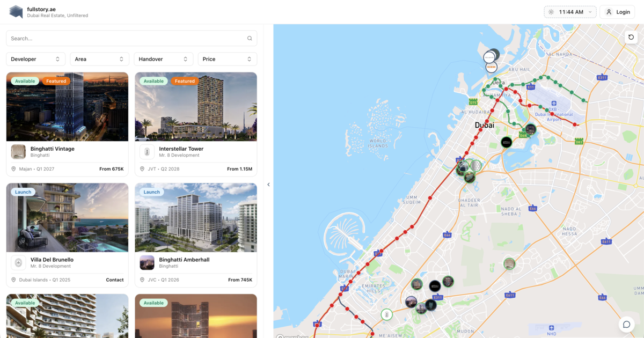Click the magnifier icon in search bar
Viewport: 644px width, 338px height.
[250, 39]
